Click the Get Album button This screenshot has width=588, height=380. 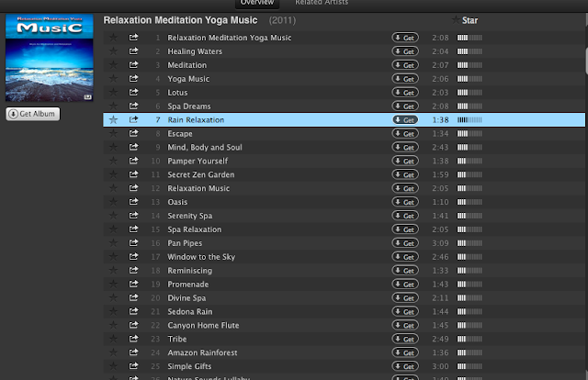click(x=32, y=114)
